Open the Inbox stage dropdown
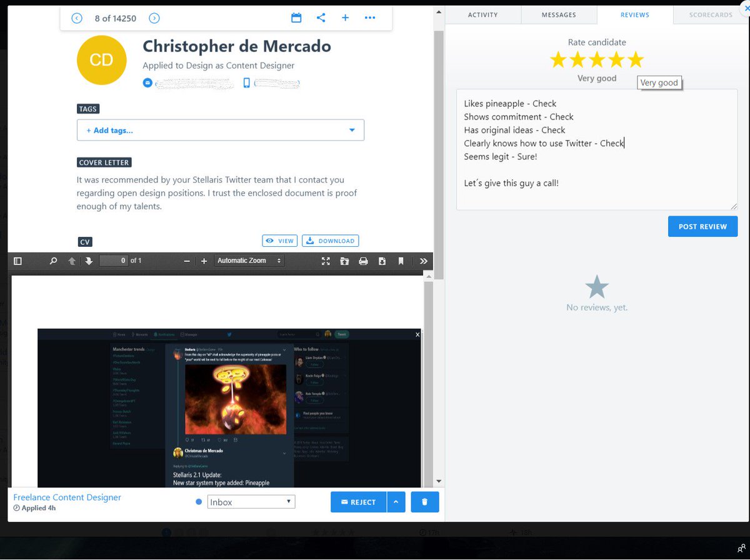 pos(251,502)
